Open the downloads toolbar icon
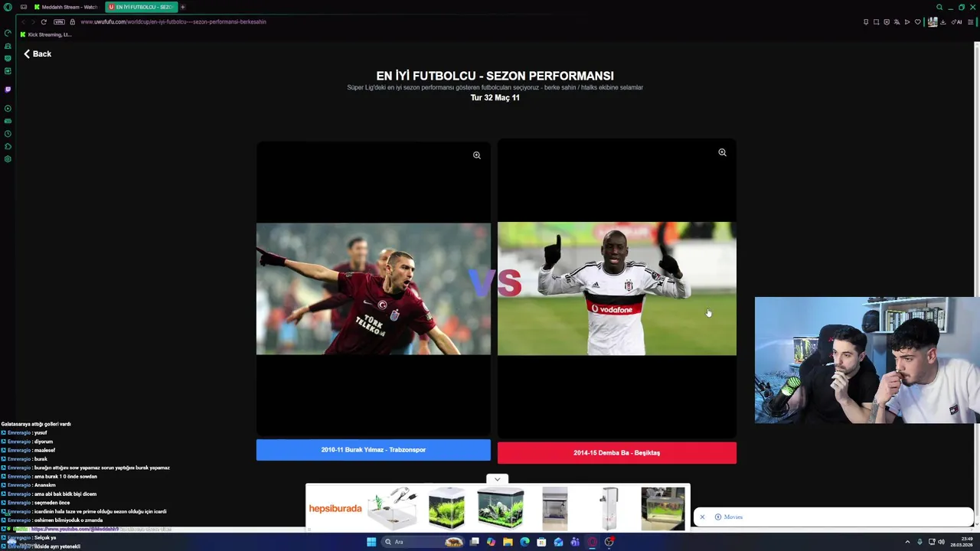Screen dimensions: 980x551 click(943, 22)
